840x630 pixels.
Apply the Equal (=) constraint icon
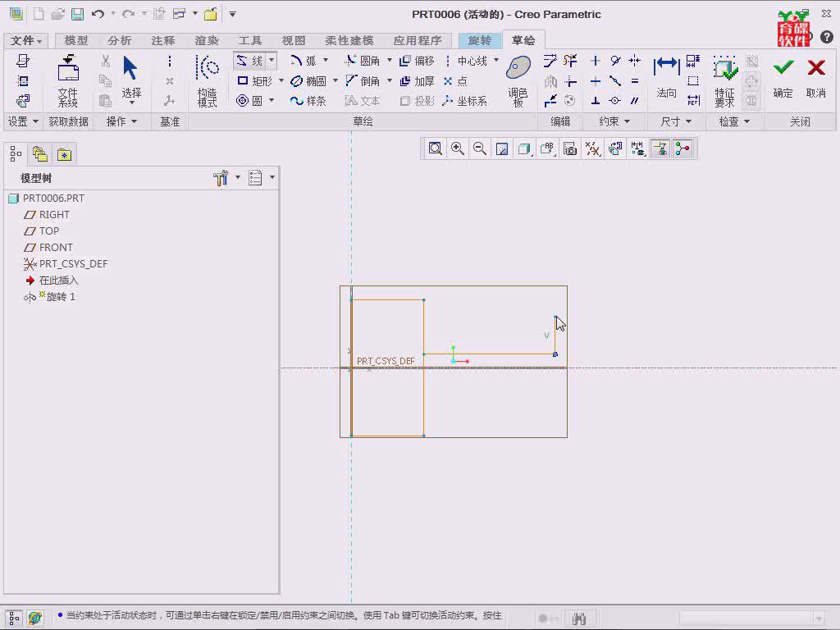[x=635, y=81]
